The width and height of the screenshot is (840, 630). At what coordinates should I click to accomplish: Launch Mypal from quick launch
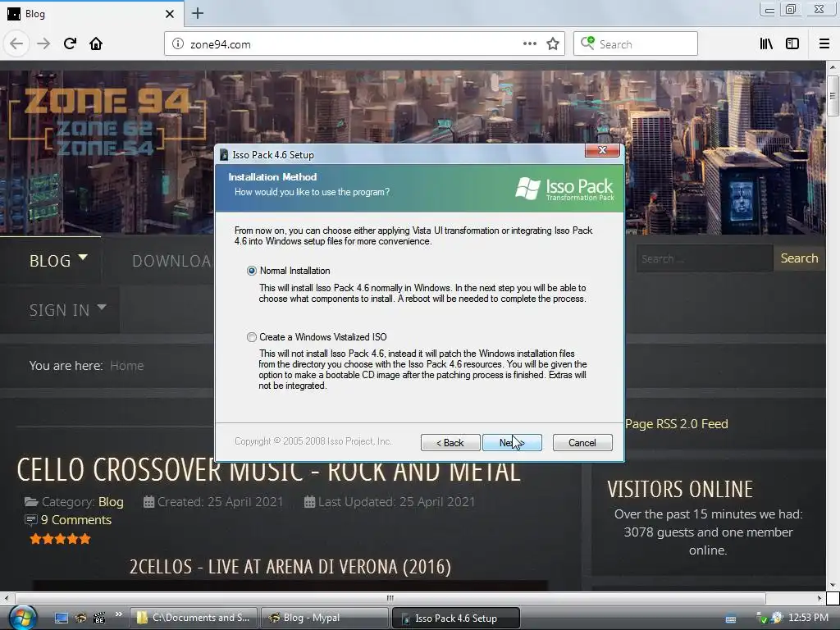80,619
